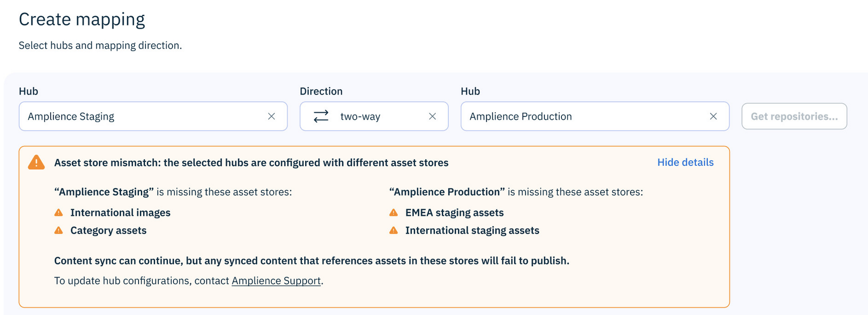Open the Amplience Staging hub dropdown

(x=153, y=116)
